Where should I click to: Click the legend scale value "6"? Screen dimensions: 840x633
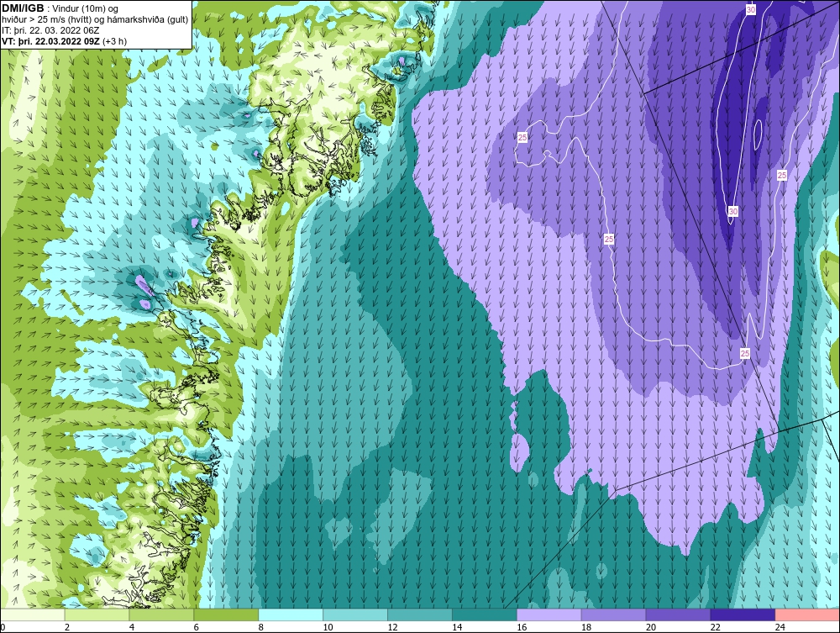pos(196,627)
